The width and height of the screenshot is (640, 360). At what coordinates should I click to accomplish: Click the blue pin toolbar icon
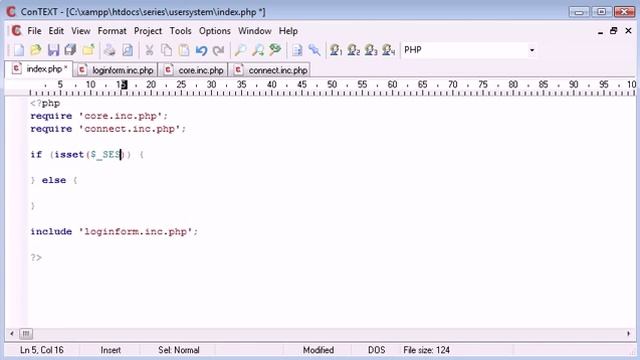coord(314,50)
